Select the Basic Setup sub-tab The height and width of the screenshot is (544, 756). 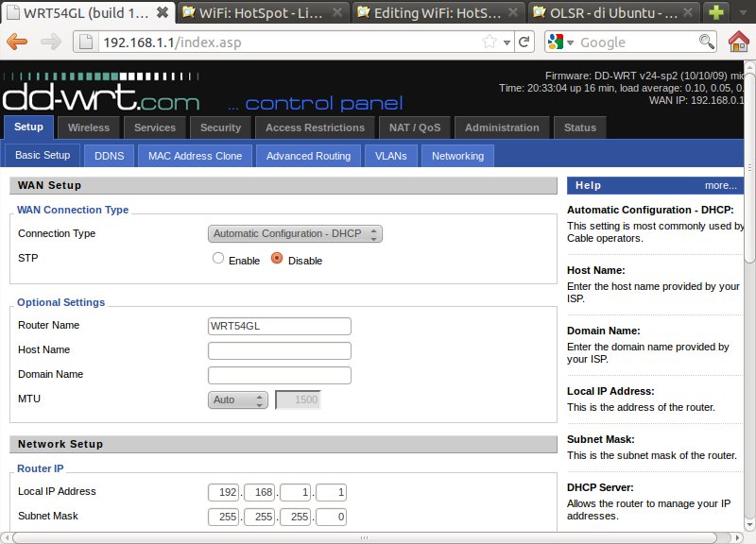[43, 155]
